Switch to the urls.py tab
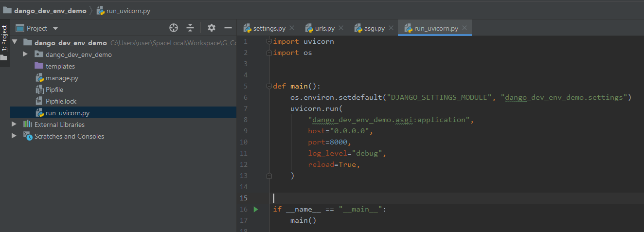The height and width of the screenshot is (232, 644). tap(324, 28)
